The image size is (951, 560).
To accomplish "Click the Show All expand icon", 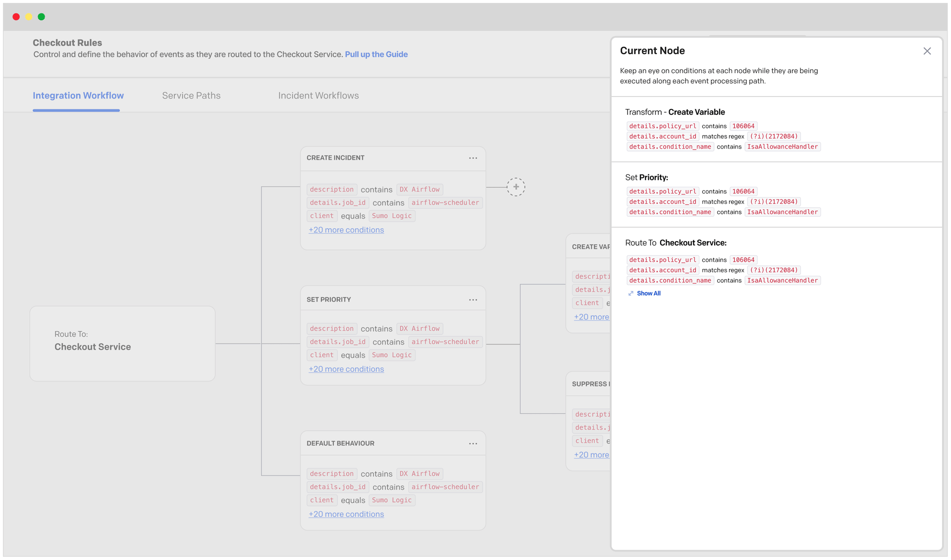I will [x=631, y=294].
